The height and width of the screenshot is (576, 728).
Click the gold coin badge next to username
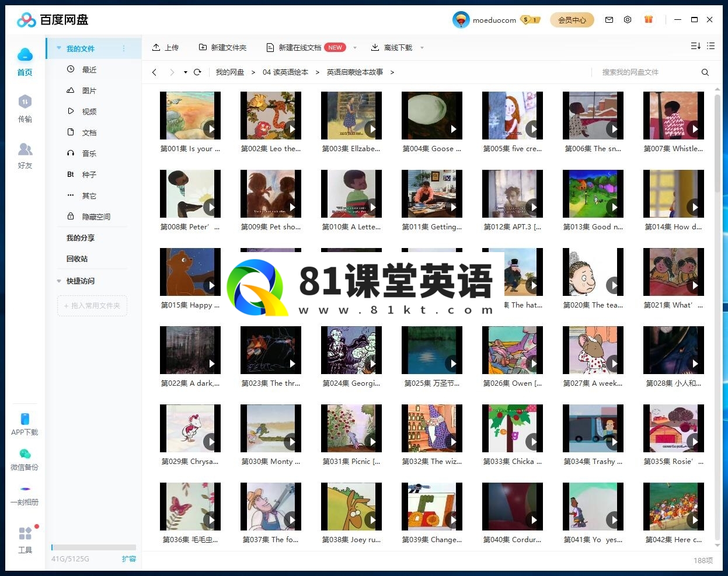531,20
